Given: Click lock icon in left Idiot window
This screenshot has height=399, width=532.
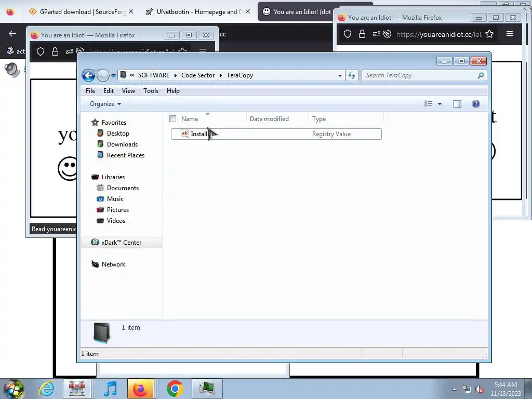Looking at the screenshot, I should click(x=55, y=51).
